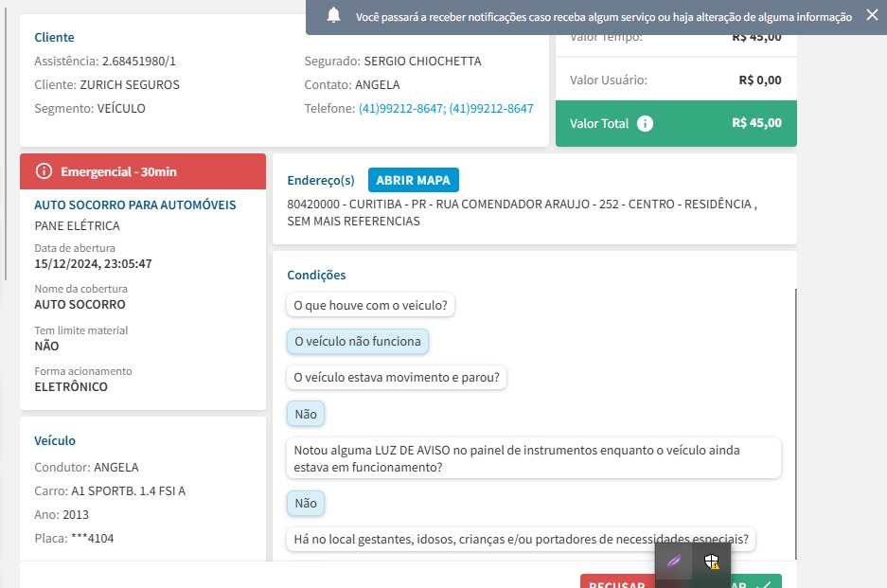Viewport: 887px width, 588px height.
Task: Click the Contato value ANGELA
Action: (x=378, y=85)
